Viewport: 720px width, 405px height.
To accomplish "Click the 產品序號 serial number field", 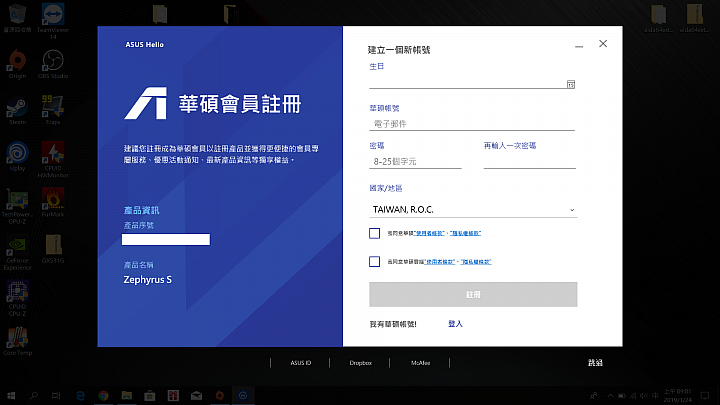I will 166,239.
